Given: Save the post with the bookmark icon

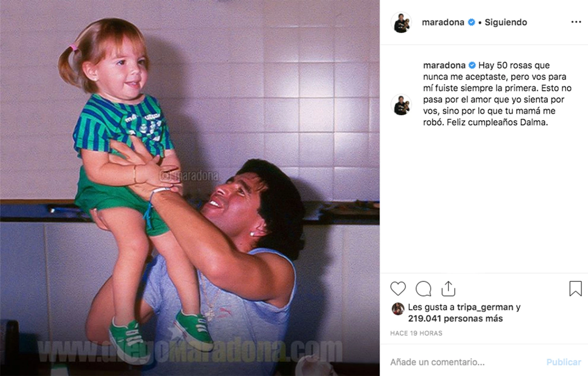Looking at the screenshot, I should (x=575, y=288).
